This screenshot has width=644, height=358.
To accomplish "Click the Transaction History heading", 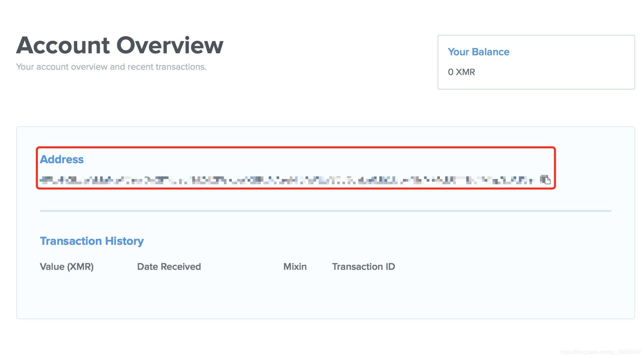I will click(92, 241).
